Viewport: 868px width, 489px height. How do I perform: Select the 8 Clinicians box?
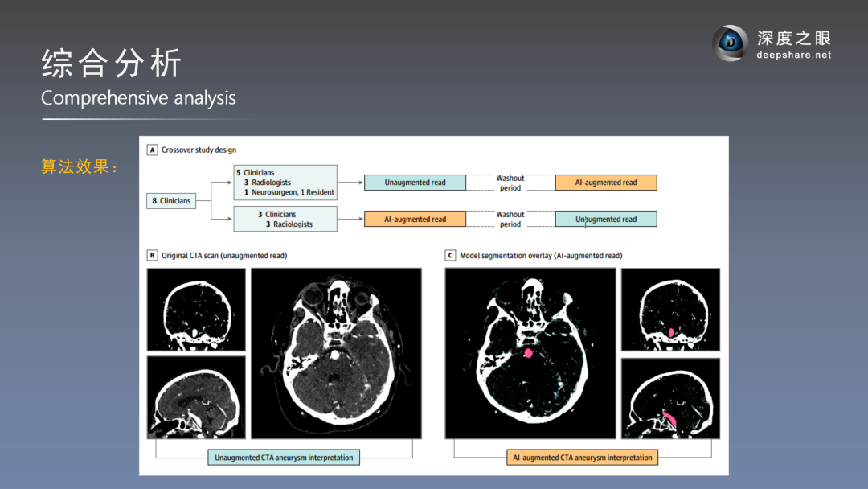tap(172, 200)
